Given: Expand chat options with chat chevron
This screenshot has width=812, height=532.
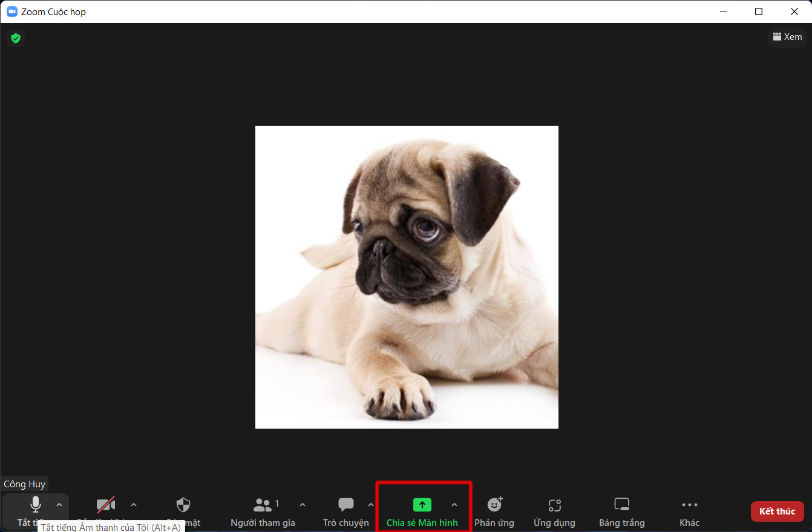Looking at the screenshot, I should (x=370, y=504).
